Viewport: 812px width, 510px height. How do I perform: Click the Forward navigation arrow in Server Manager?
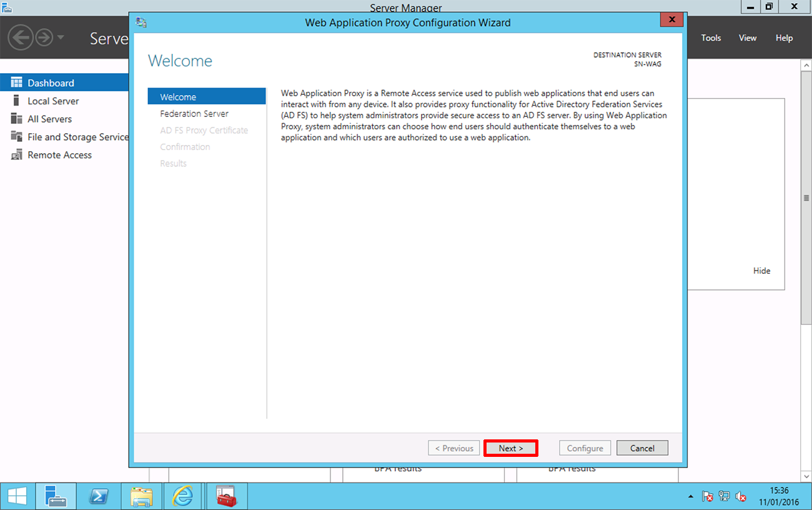44,37
